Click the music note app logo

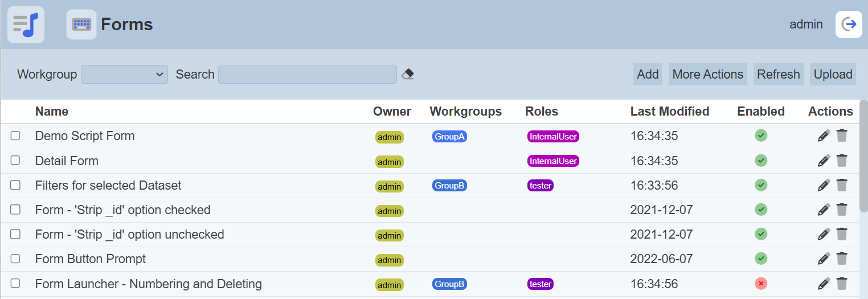pos(26,24)
